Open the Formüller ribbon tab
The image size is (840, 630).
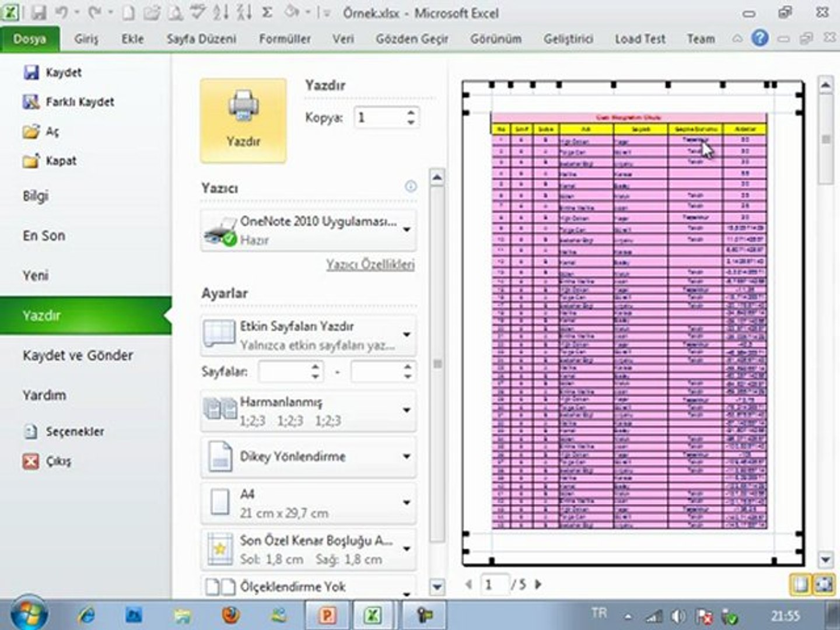(x=285, y=39)
